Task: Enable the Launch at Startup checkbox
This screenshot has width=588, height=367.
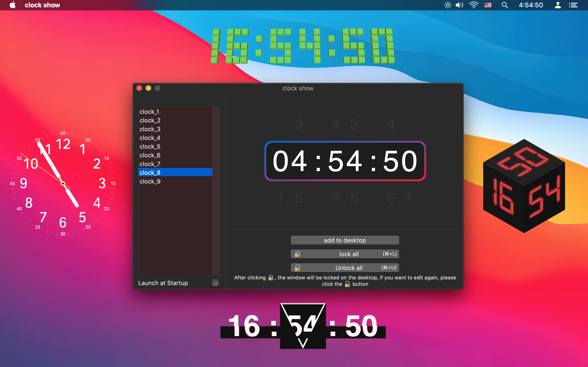Action: (215, 283)
